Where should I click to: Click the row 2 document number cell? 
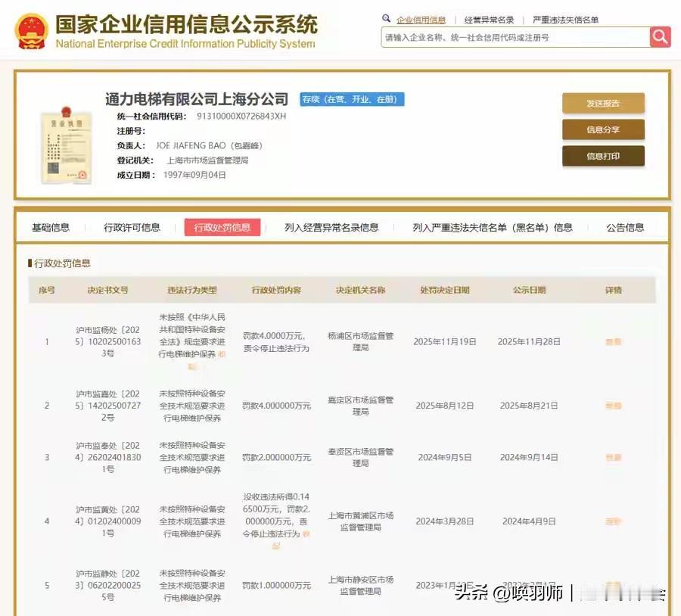point(107,406)
